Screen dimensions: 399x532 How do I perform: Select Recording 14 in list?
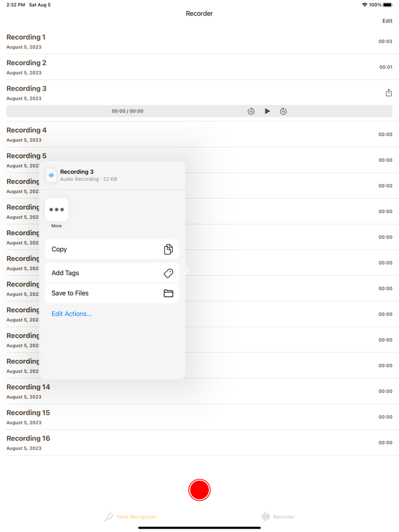click(199, 391)
